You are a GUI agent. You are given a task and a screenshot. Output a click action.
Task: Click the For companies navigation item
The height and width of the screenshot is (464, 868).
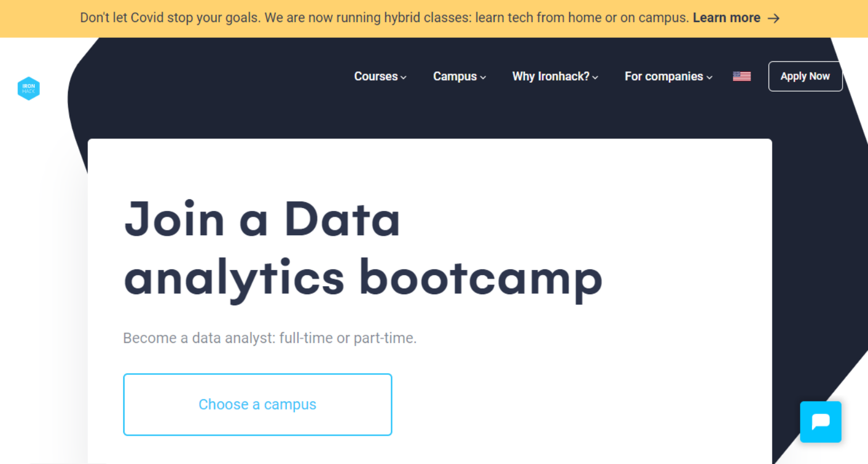(663, 76)
